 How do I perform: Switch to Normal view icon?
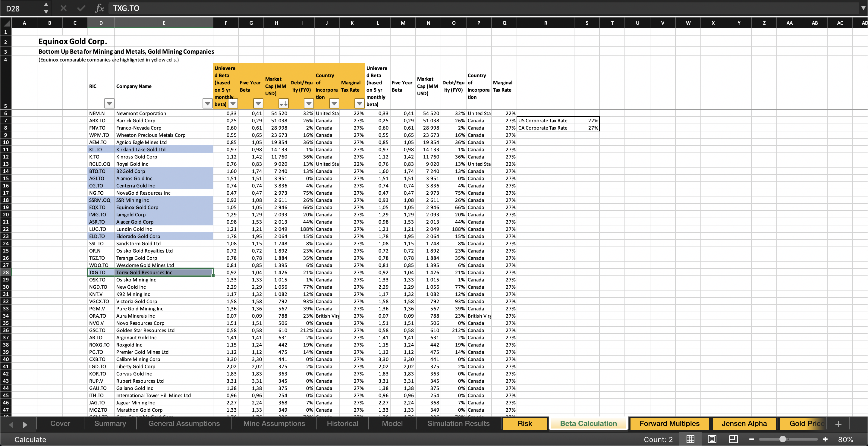(690, 439)
